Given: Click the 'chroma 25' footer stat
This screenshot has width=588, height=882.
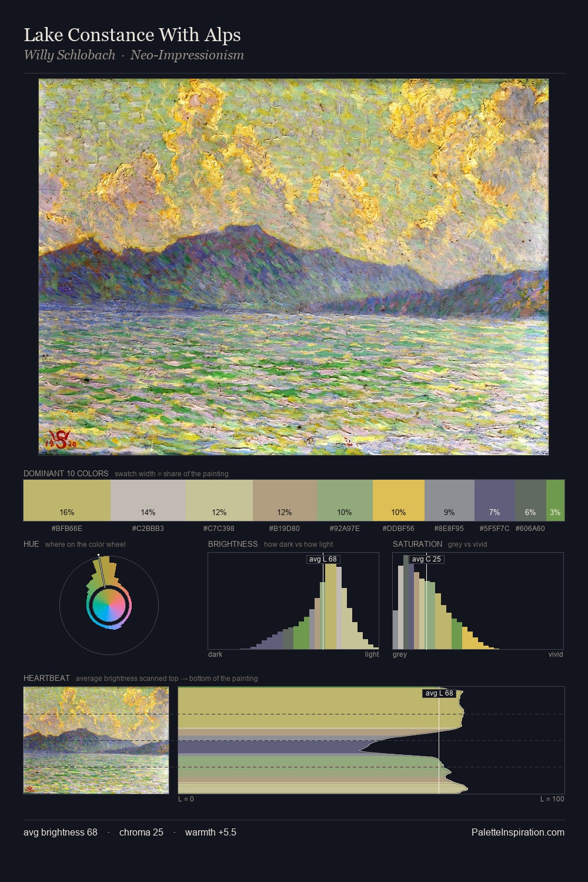Looking at the screenshot, I should coord(141,832).
